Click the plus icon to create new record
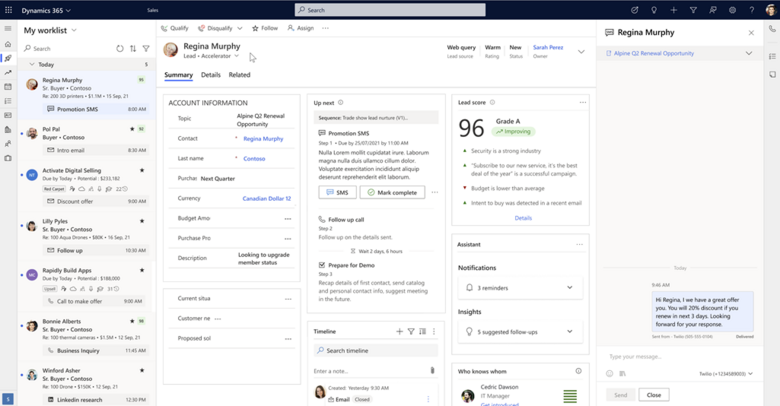This screenshot has height=406, width=780. click(x=673, y=10)
